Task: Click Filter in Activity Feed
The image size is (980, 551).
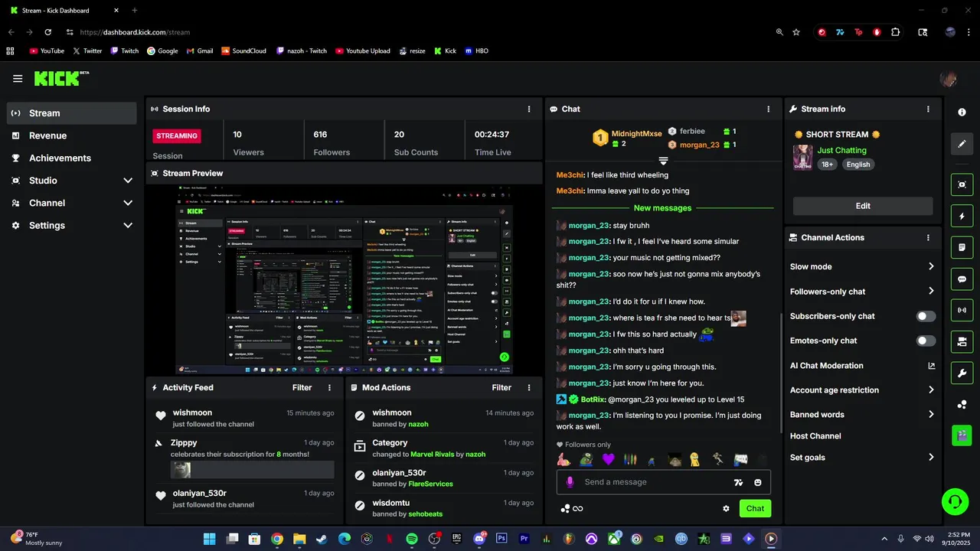Action: tap(302, 387)
